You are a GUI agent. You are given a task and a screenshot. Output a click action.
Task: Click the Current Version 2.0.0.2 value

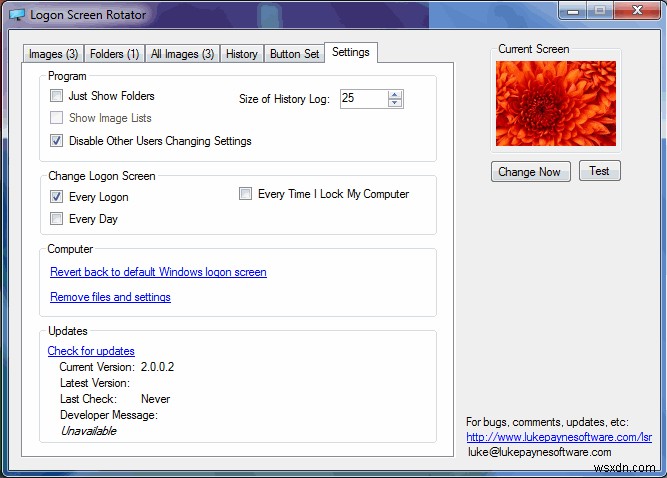157,367
